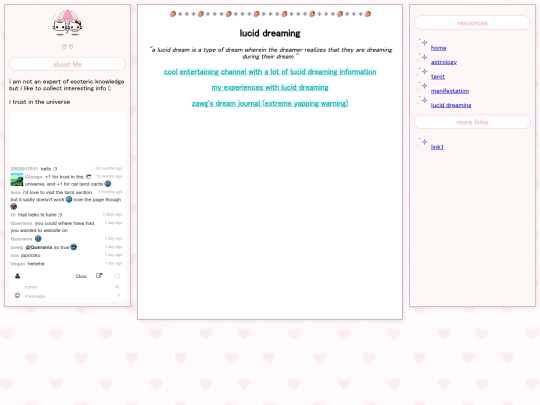Click the emoji in Queranix's emoji-only message
The width and height of the screenshot is (540, 405).
point(38,238)
